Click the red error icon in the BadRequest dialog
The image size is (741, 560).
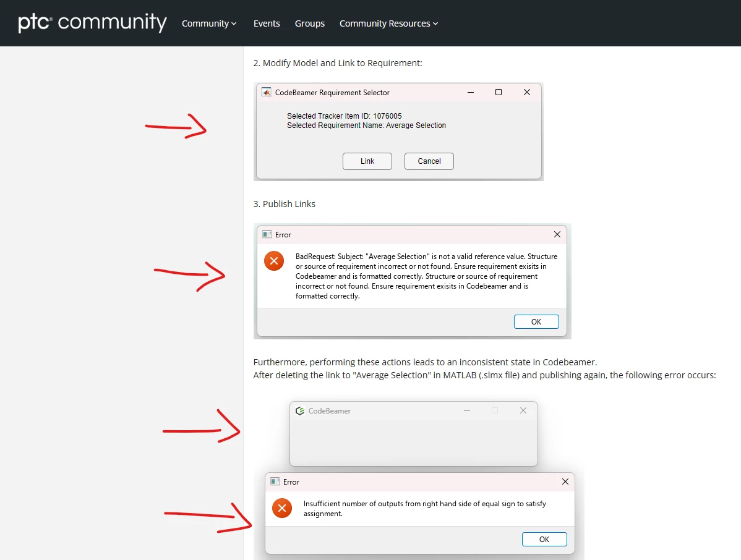click(x=274, y=261)
